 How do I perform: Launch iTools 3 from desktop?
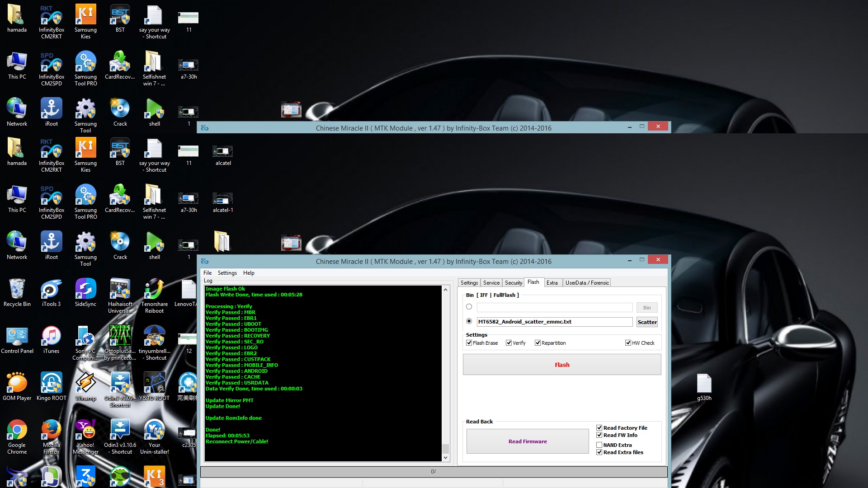pos(51,293)
